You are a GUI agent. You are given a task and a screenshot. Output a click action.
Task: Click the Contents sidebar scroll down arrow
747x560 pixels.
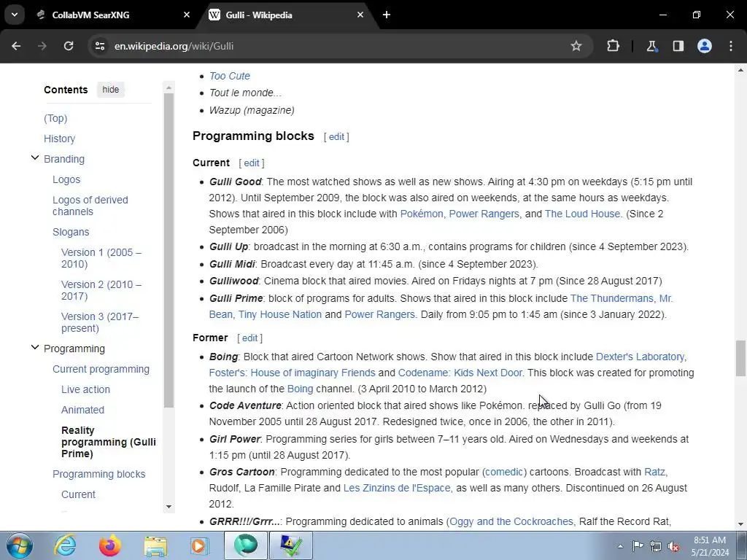pyautogui.click(x=169, y=507)
